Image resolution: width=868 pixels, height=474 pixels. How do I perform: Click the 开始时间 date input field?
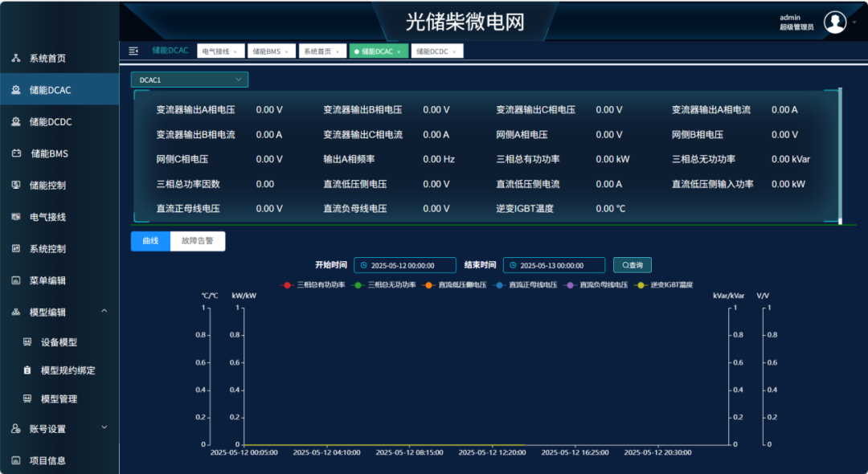(x=406, y=265)
